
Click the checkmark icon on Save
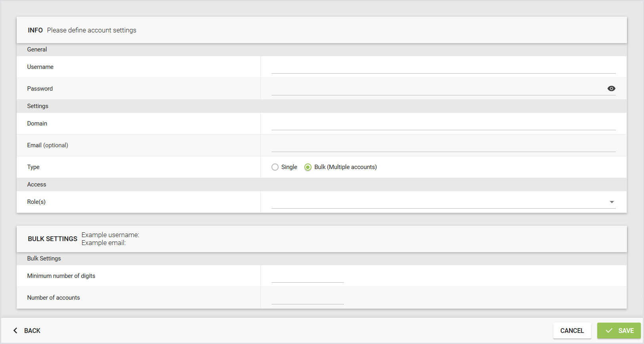click(609, 331)
